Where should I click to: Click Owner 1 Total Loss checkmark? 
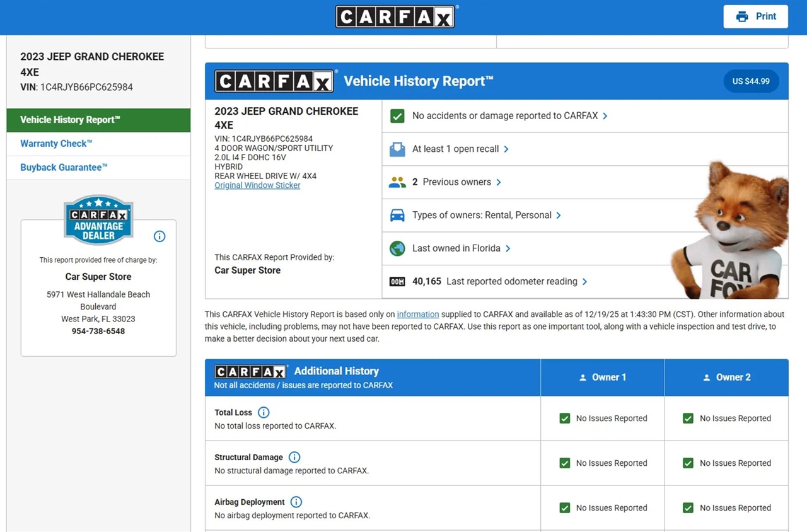point(565,419)
